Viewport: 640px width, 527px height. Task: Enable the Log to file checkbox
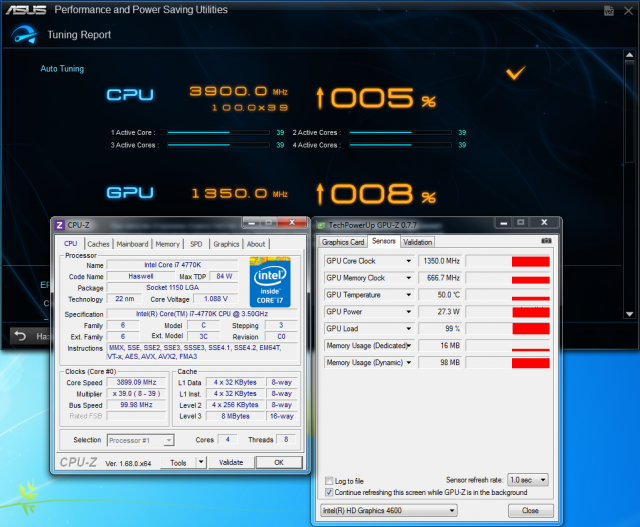coord(329,481)
